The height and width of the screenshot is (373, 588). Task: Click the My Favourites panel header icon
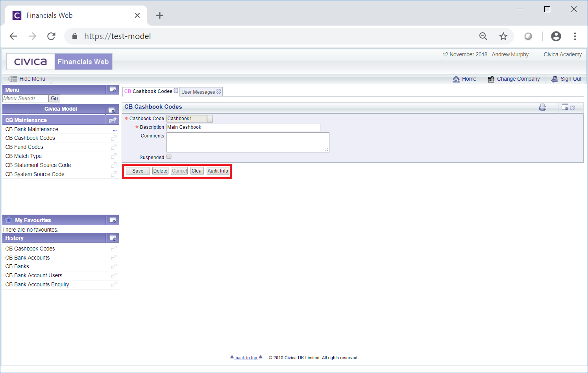[113, 220]
